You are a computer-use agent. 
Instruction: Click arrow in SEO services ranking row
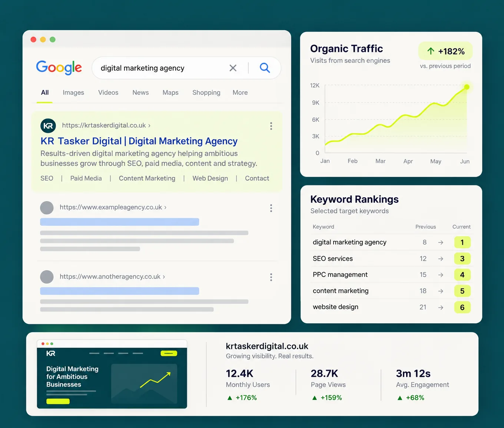pyautogui.click(x=441, y=259)
